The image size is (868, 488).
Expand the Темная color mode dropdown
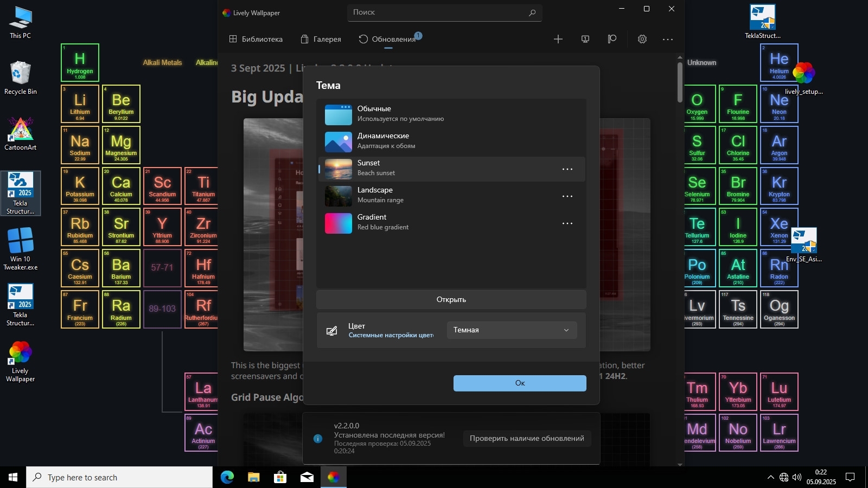[x=512, y=330]
